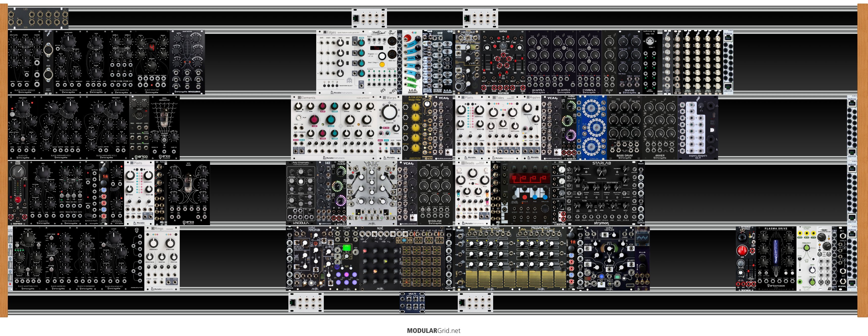868x336 pixels.
Task: Open the Black Varishape VCO 2 module
Action: tap(106, 128)
